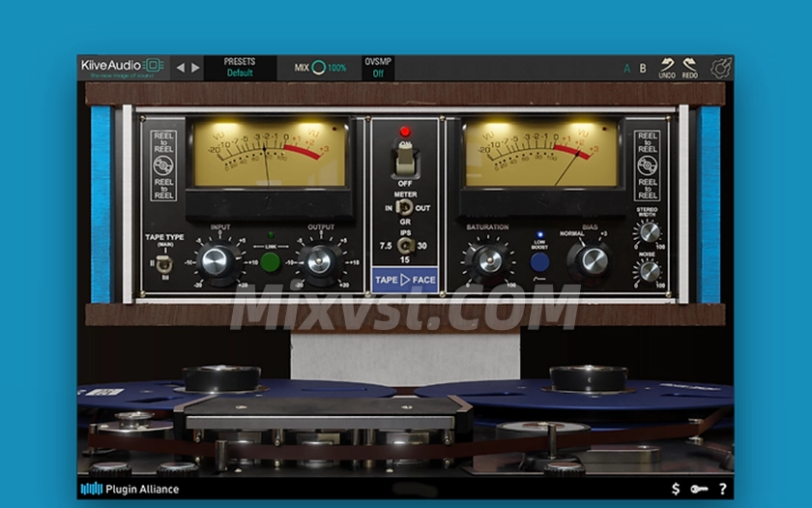Adjust the Mix knob
This screenshot has width=812, height=508.
point(319,68)
